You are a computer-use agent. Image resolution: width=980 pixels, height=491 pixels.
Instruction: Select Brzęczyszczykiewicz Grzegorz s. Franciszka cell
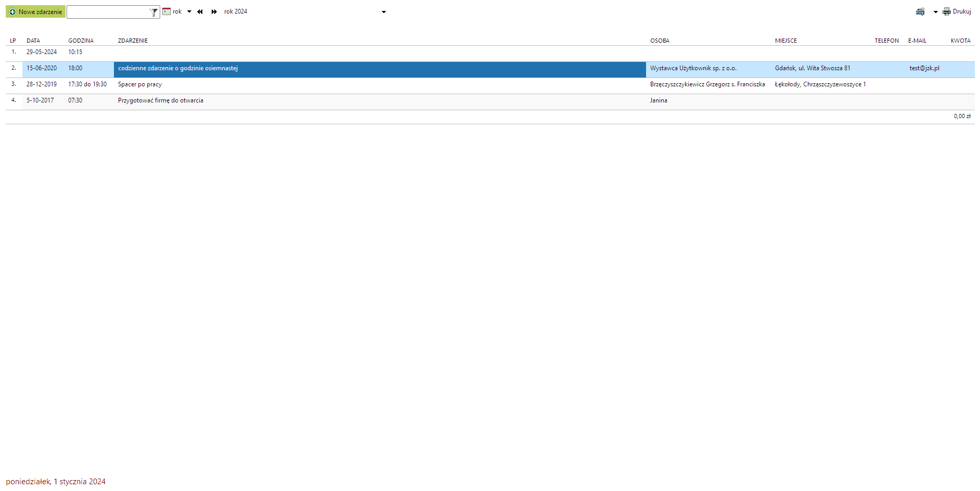707,84
